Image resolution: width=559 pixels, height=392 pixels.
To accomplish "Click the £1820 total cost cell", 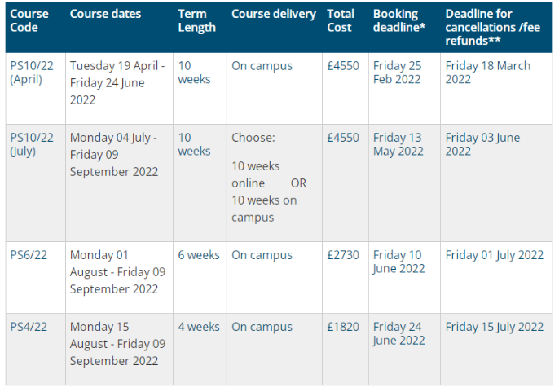I will pos(343,327).
